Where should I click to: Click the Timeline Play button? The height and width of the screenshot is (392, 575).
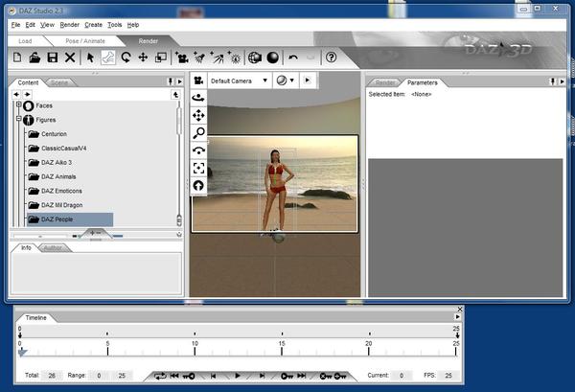click(238, 376)
